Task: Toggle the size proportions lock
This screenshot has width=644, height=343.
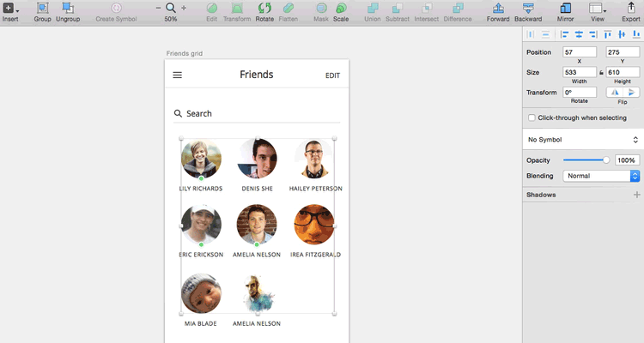Action: pos(602,73)
